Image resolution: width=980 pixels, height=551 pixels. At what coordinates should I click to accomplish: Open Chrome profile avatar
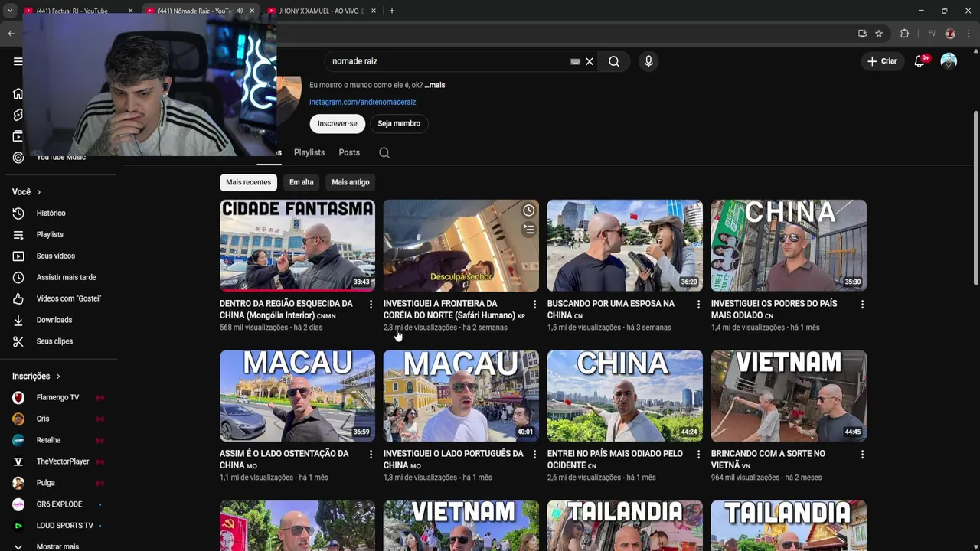(950, 34)
